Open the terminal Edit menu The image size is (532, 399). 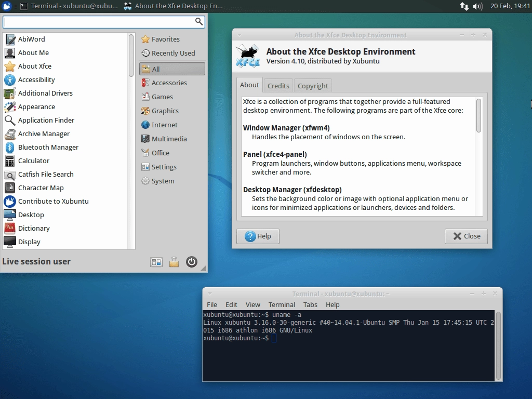coord(231,304)
